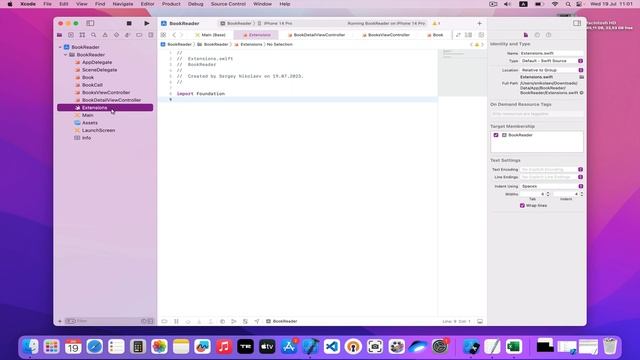Open the Find navigator magnifier icon

point(93,35)
